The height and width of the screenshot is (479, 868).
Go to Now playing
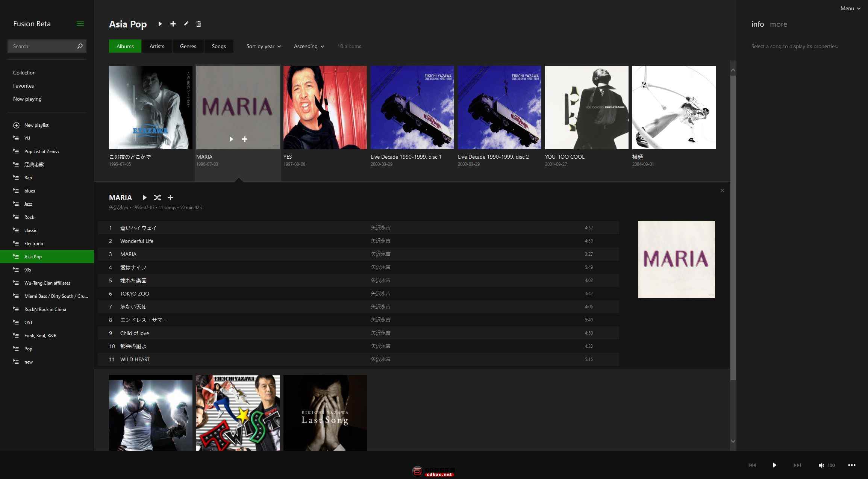27,99
